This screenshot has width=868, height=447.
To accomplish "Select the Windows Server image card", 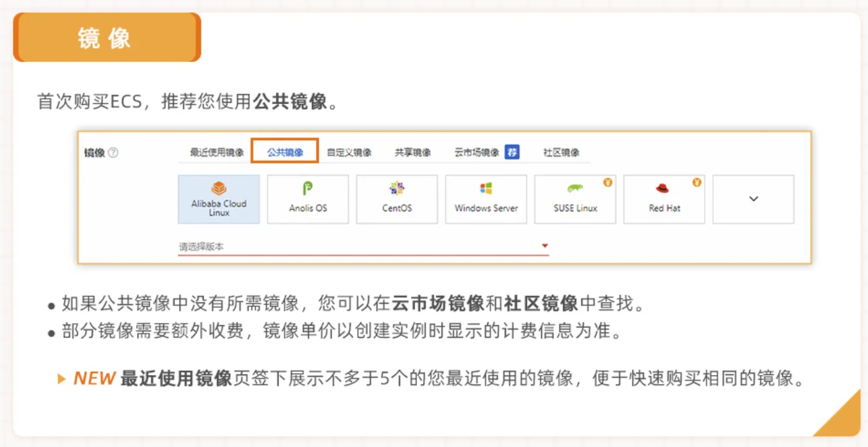I will 485,198.
